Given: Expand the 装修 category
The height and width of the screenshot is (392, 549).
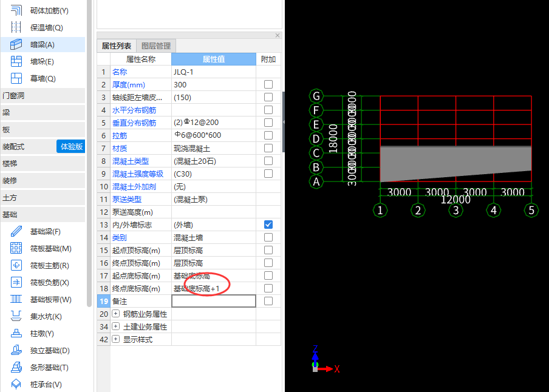Looking at the screenshot, I should click(43, 181).
